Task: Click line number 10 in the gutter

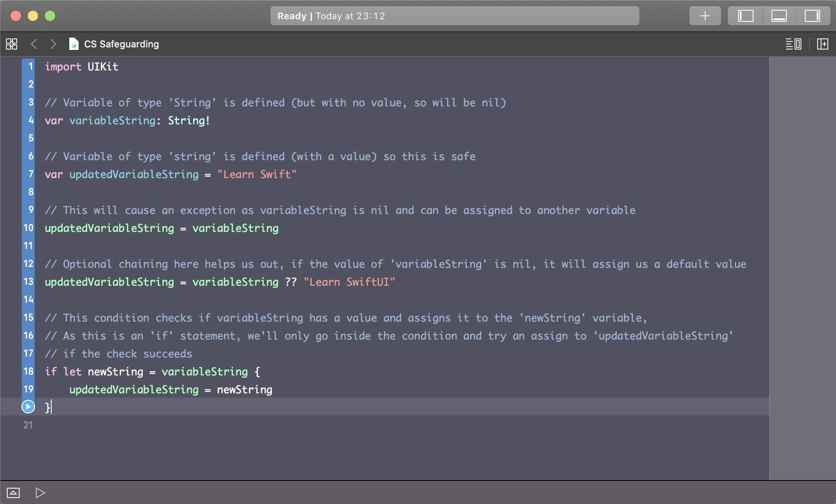Action: 28,228
